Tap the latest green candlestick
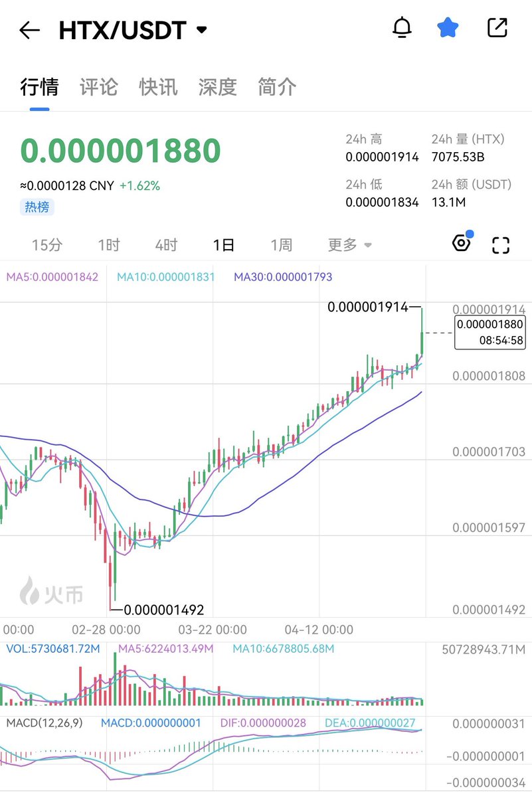Viewport: 532px width, 797px height. click(x=422, y=333)
